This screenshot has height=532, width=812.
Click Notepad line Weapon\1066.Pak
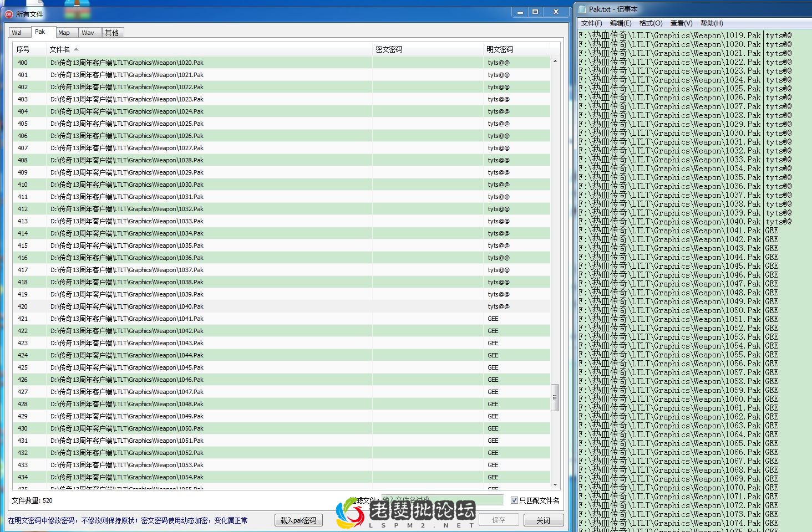[x=678, y=452]
